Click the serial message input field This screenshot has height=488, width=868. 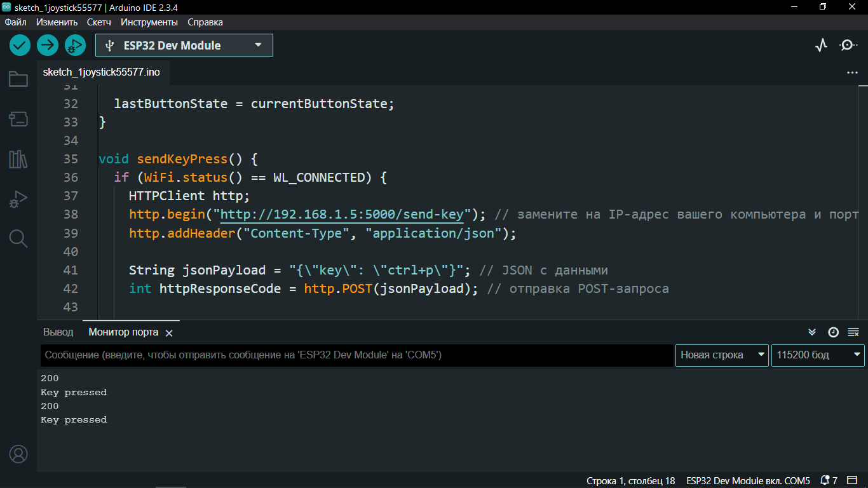tap(357, 355)
